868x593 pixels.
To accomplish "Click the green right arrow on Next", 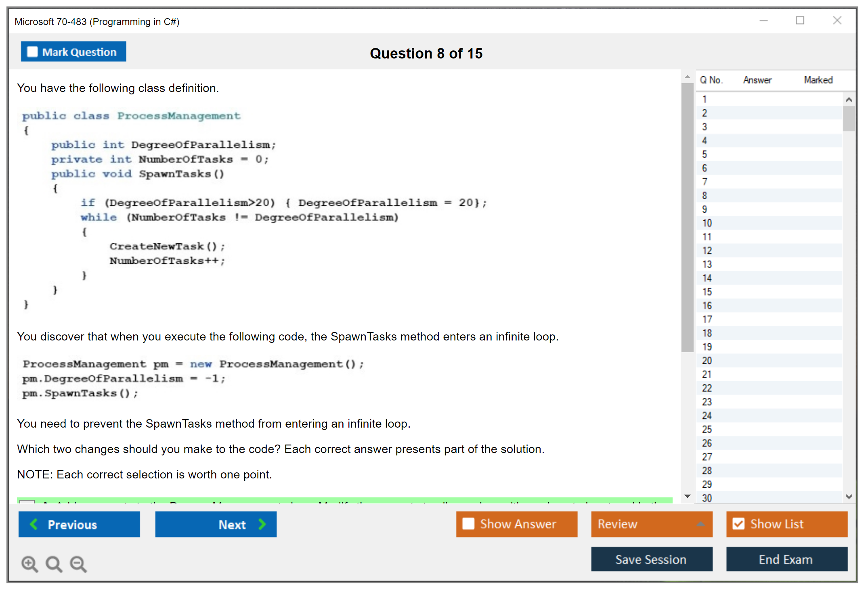I will pos(262,524).
